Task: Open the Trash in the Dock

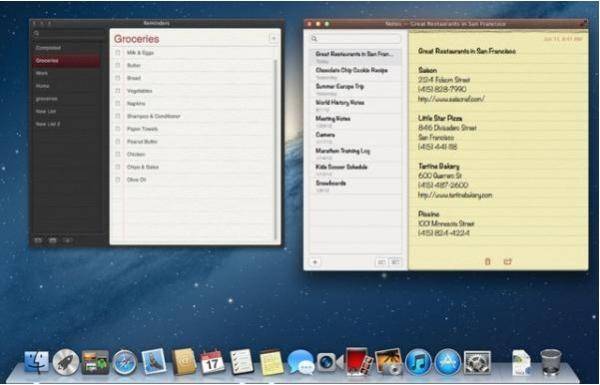Action: click(x=551, y=362)
